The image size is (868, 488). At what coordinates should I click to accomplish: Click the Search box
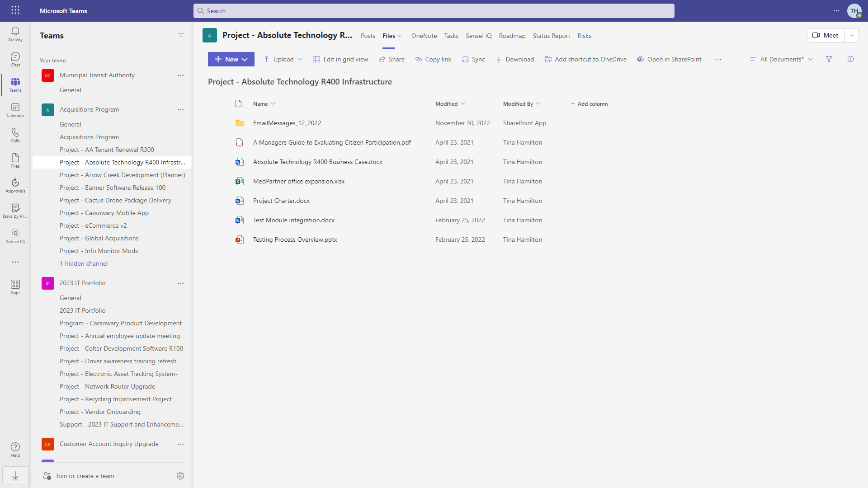click(x=434, y=11)
